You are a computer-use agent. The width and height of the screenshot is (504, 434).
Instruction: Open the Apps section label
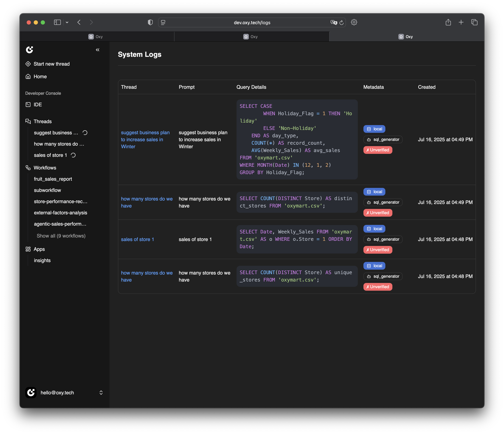tap(39, 249)
